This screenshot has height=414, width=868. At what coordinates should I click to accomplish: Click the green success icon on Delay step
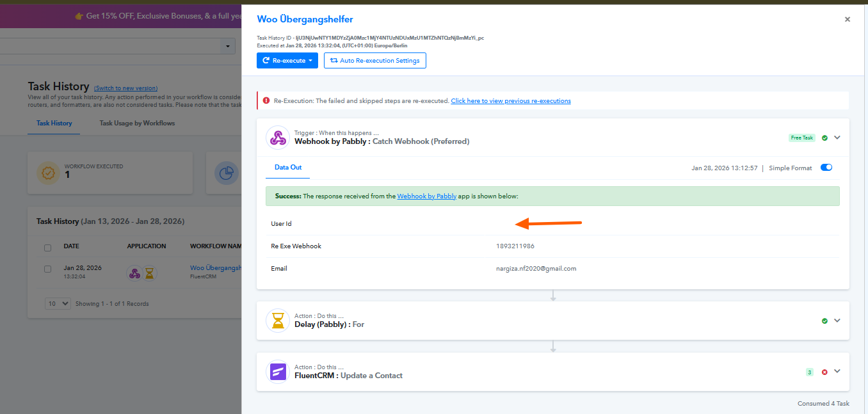pyautogui.click(x=824, y=321)
